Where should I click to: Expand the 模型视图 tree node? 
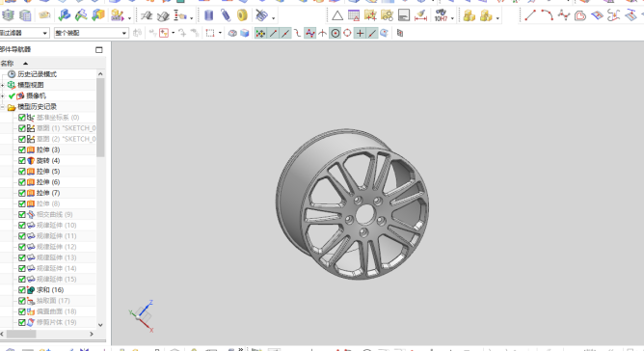(x=3, y=85)
